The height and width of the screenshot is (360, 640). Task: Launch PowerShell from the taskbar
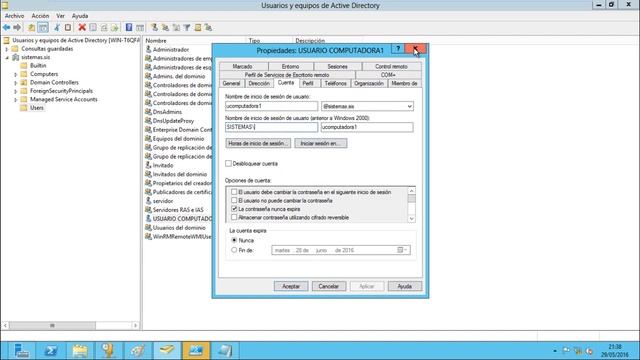point(51,350)
